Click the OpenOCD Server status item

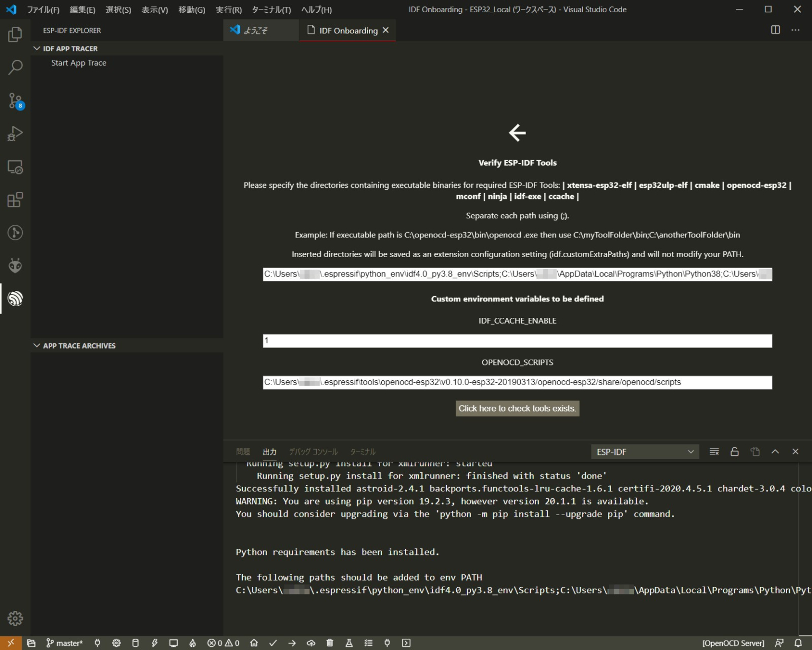pyautogui.click(x=733, y=643)
